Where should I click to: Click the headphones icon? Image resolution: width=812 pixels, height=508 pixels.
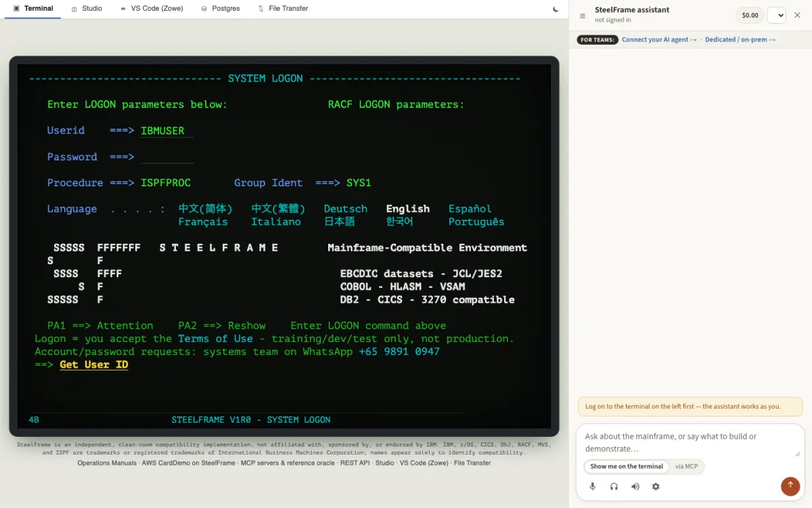(x=614, y=486)
